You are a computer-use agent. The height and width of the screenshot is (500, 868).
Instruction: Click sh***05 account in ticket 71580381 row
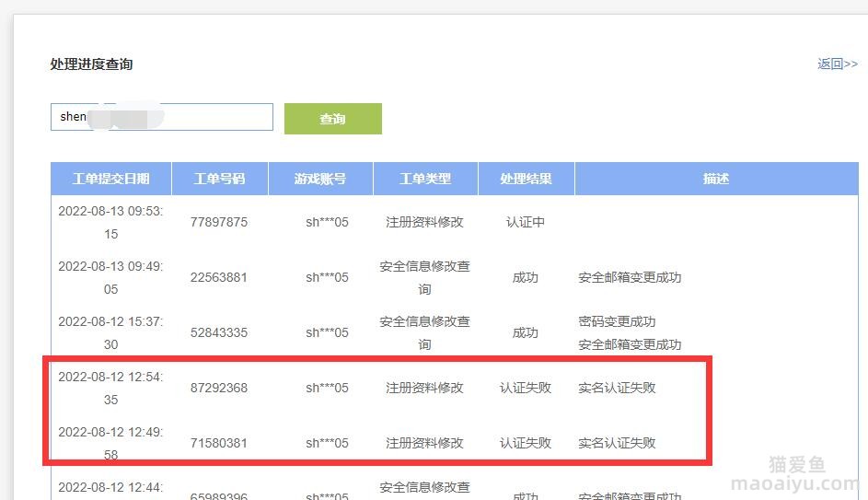click(x=327, y=443)
